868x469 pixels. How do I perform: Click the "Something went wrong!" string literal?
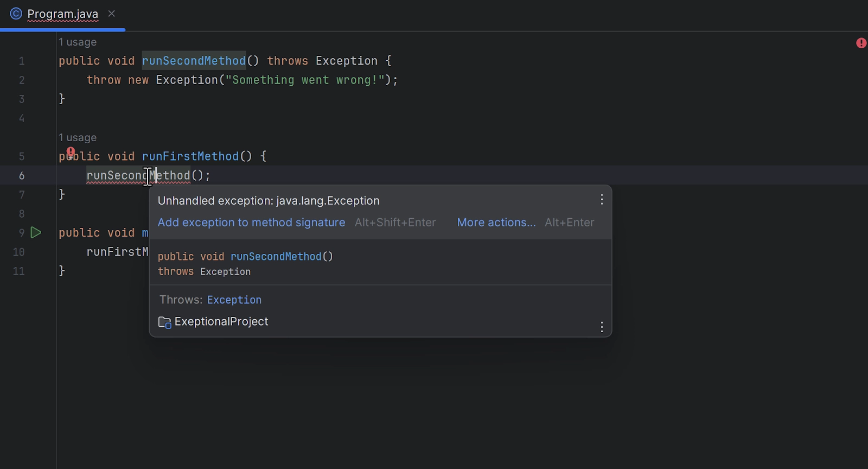305,80
